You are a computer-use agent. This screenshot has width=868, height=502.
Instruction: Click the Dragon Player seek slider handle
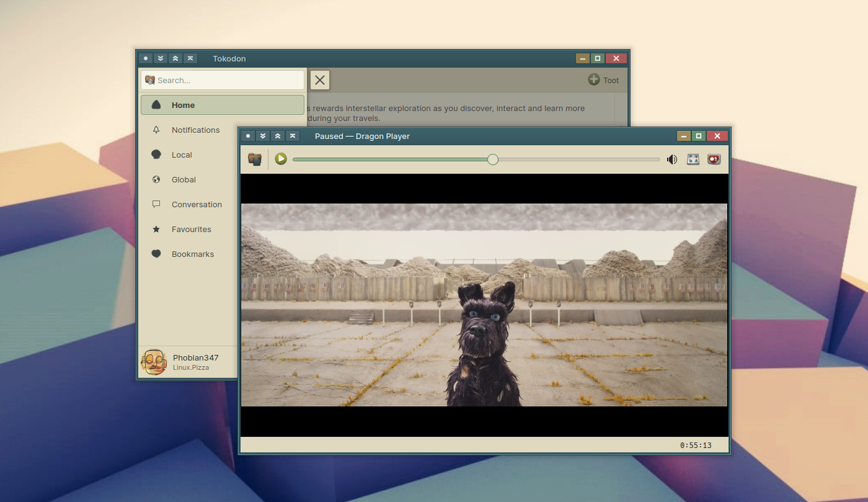493,159
